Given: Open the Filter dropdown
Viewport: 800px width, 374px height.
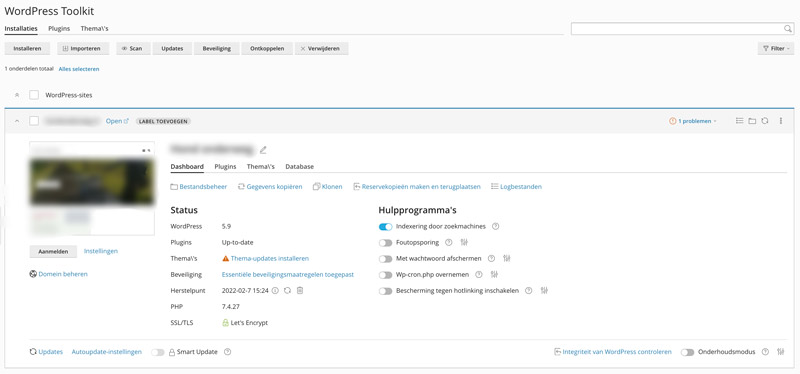Looking at the screenshot, I should tap(776, 48).
